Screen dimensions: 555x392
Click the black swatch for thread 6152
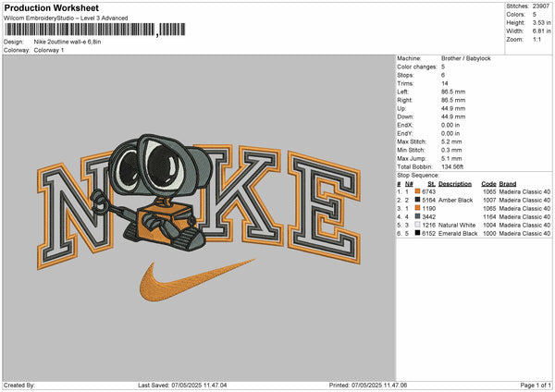[x=418, y=234]
